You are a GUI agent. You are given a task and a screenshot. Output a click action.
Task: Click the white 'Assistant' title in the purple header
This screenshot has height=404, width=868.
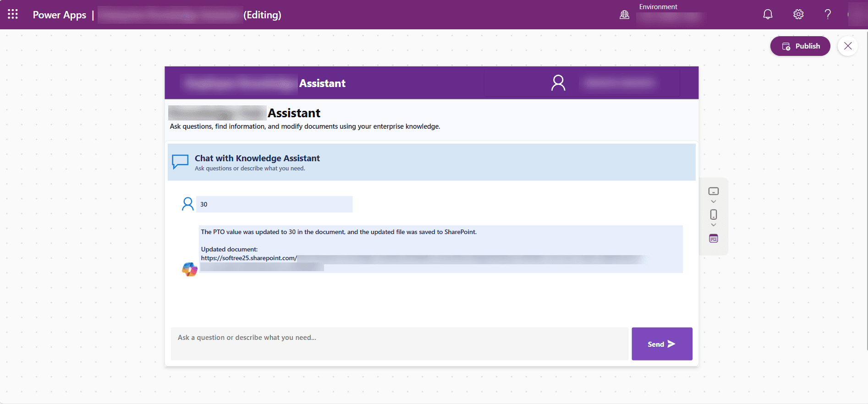[x=322, y=83]
